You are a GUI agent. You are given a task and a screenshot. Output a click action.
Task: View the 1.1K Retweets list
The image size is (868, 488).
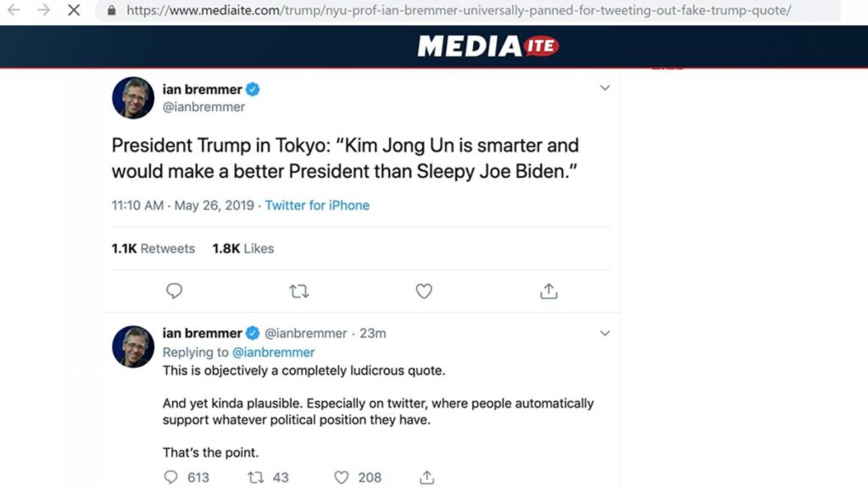153,248
